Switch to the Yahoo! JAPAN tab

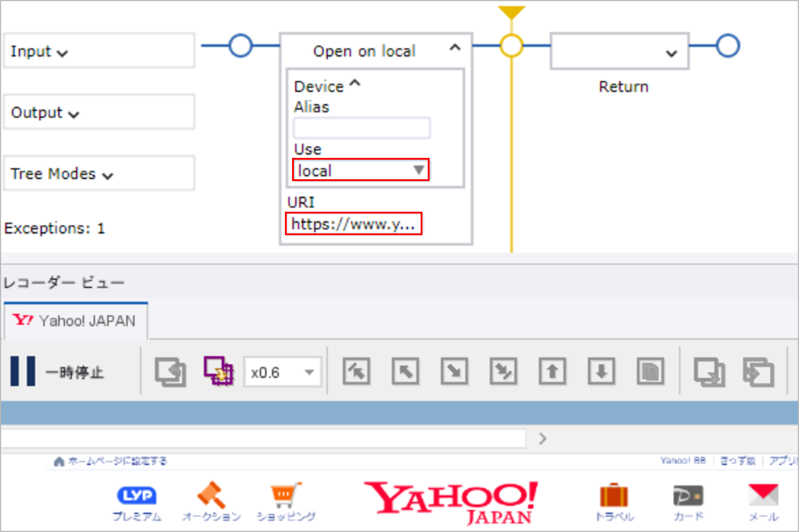click(x=76, y=321)
